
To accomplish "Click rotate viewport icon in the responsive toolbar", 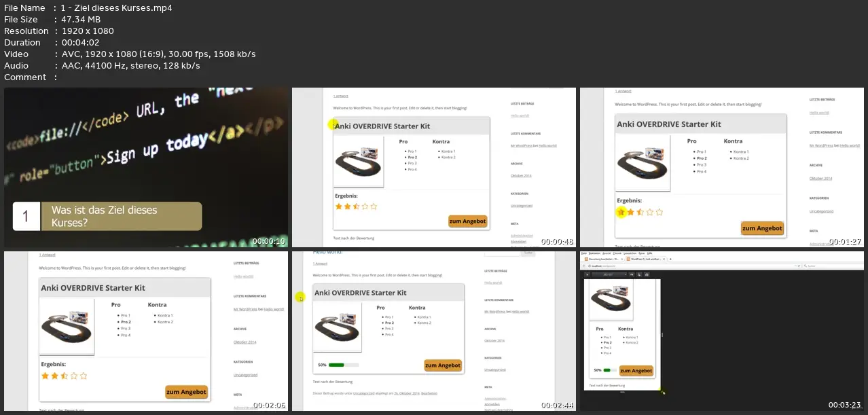I will point(632,274).
